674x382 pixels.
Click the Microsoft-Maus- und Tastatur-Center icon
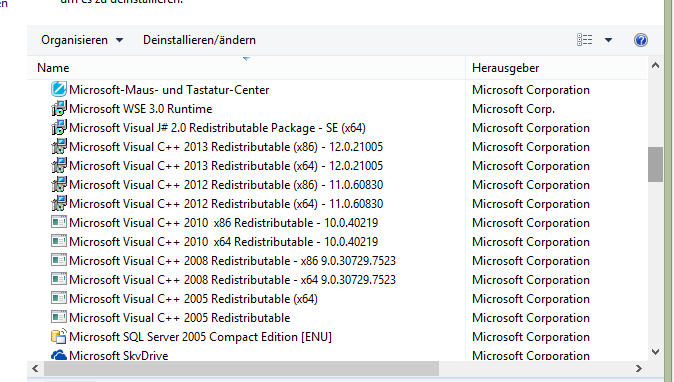58,89
